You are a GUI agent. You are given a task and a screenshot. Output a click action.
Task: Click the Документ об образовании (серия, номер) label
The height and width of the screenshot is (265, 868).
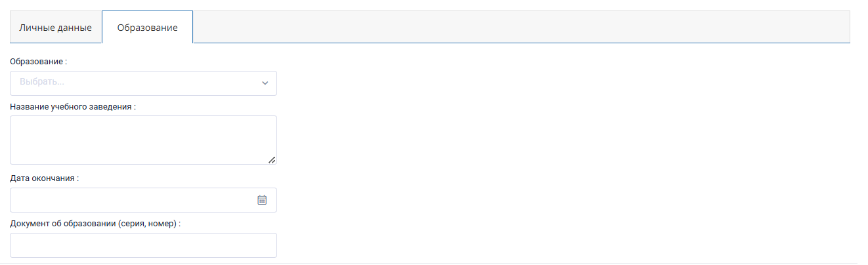pyautogui.click(x=95, y=223)
